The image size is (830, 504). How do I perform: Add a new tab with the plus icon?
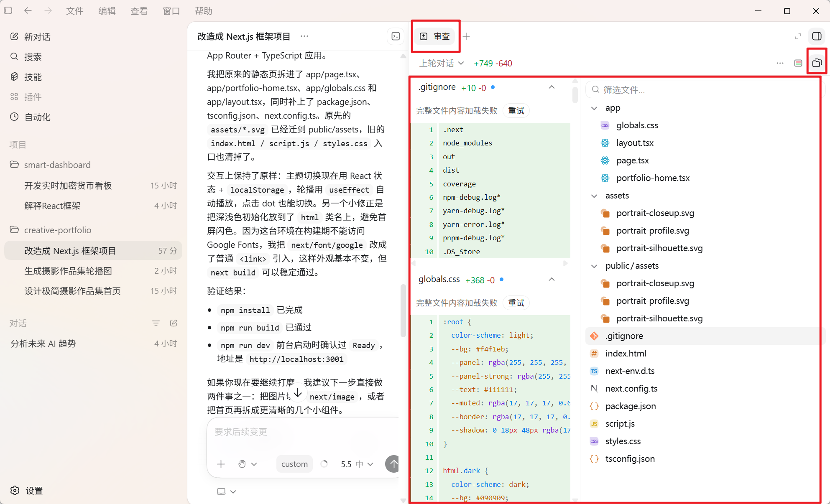point(466,36)
